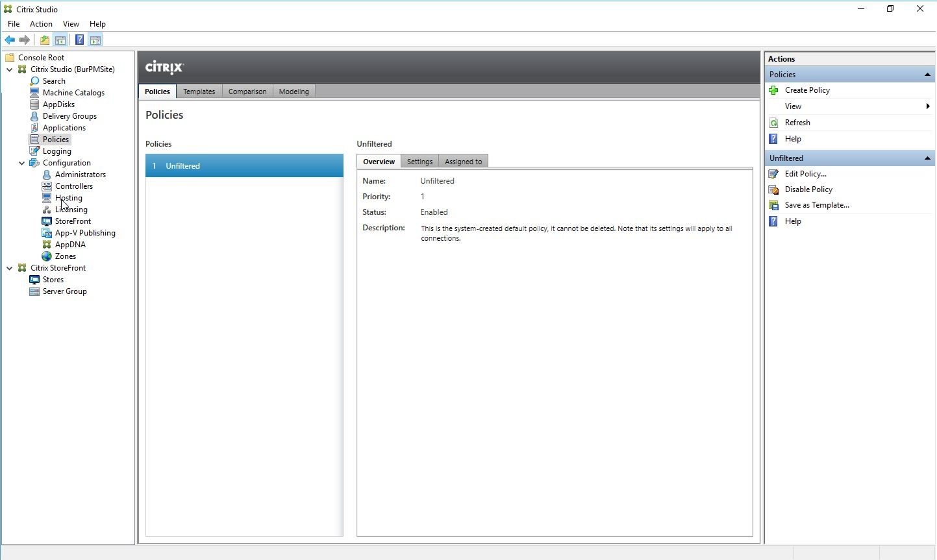Click the Citrix Studio title bar icon

coord(8,9)
